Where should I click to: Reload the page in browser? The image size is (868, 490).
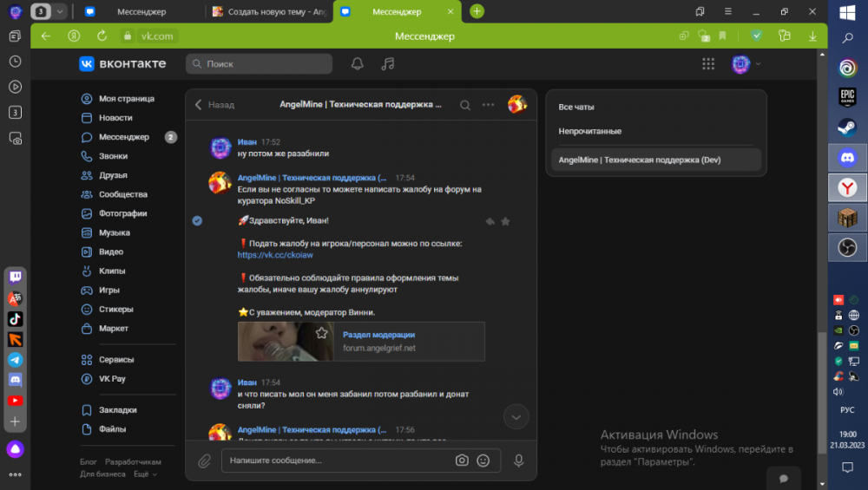coord(102,36)
